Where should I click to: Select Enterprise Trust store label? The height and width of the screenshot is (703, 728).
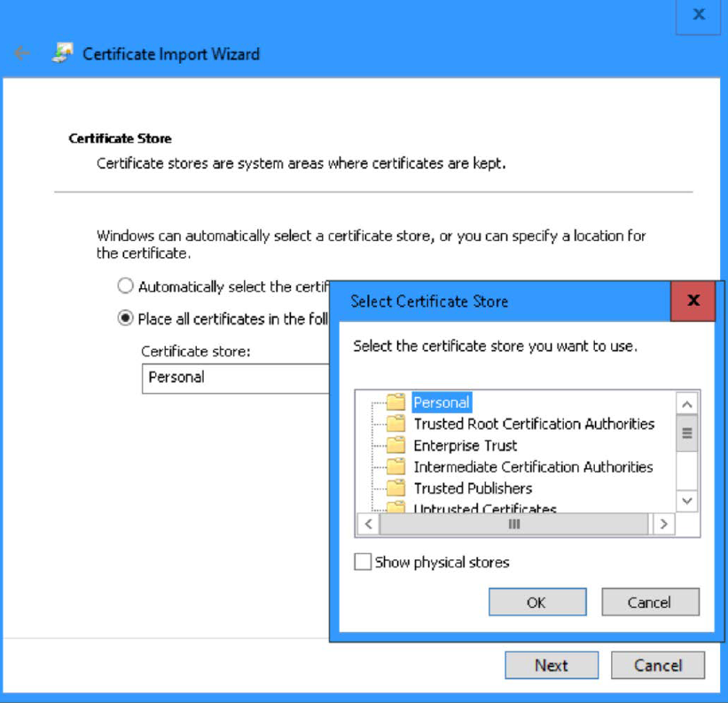coord(465,445)
